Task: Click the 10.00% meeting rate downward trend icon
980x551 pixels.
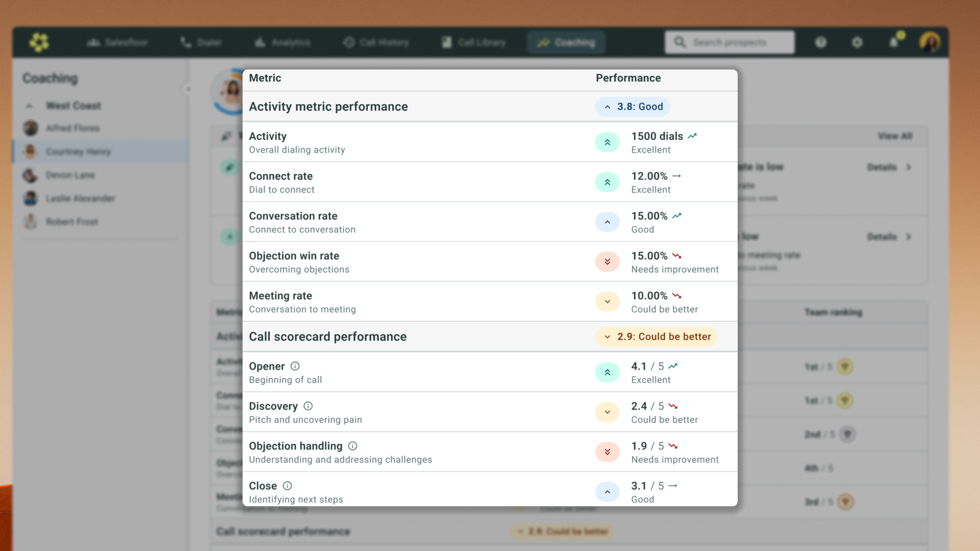Action: click(676, 295)
